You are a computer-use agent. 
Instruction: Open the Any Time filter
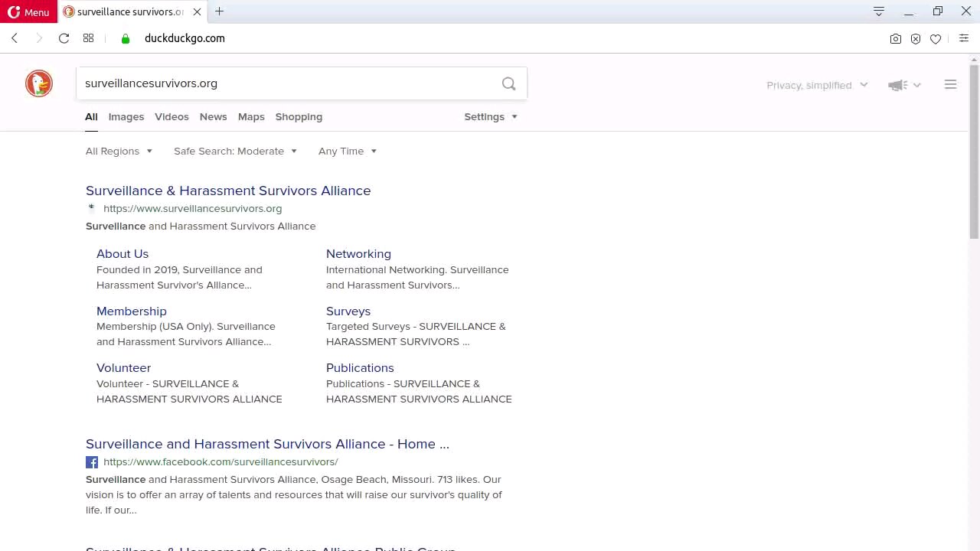348,151
